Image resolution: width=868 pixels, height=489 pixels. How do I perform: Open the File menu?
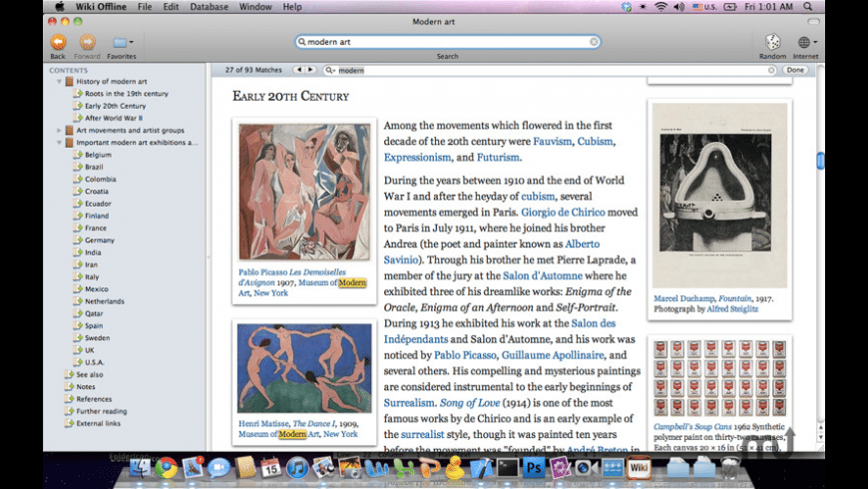145,7
